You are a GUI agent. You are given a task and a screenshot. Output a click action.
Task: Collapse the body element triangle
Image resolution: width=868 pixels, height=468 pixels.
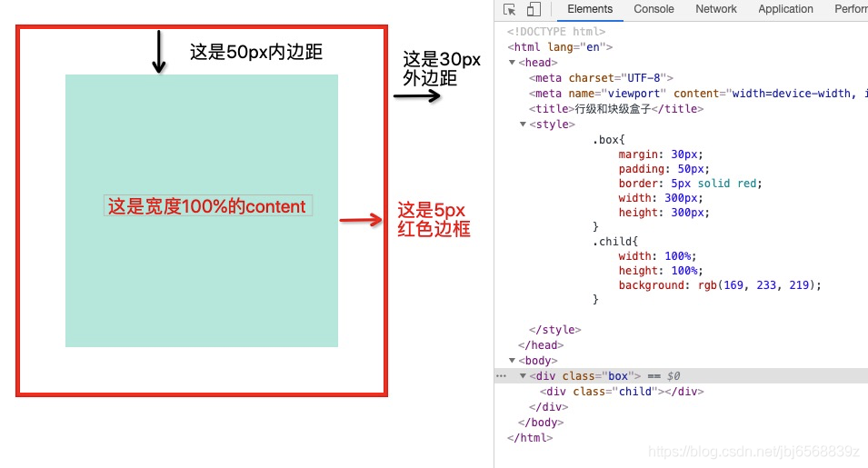[512, 361]
